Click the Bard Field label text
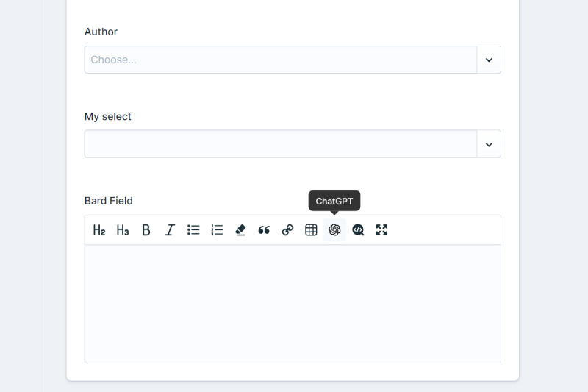588x392 pixels. 109,201
